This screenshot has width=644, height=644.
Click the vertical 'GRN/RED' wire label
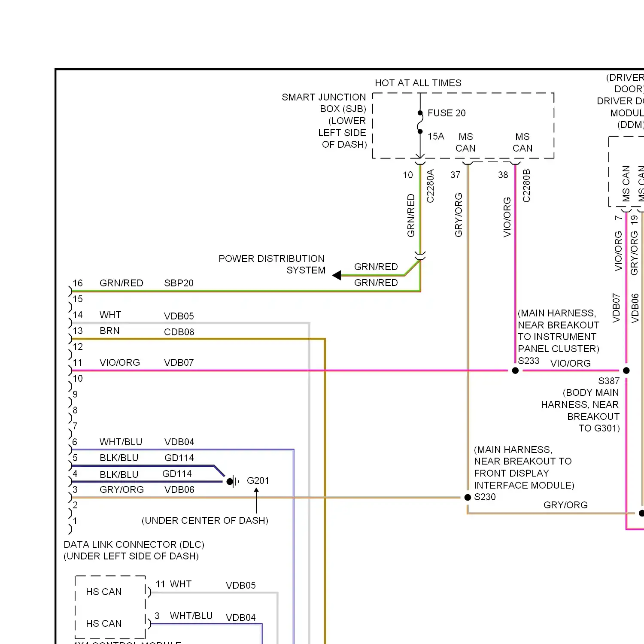(x=411, y=216)
